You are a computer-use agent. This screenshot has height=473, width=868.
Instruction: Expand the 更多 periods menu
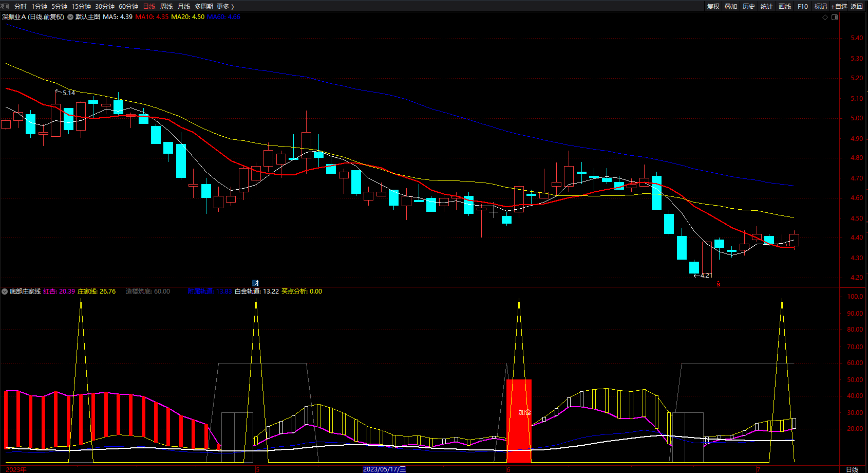tap(225, 7)
